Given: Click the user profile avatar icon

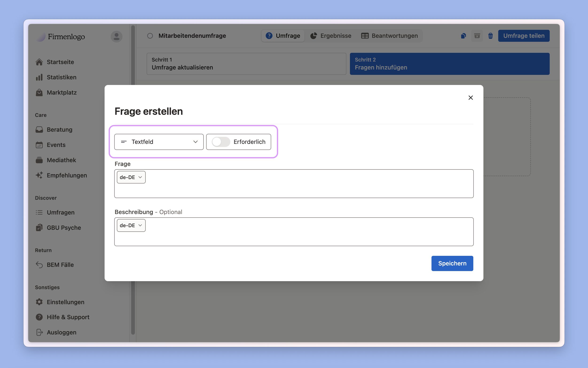Looking at the screenshot, I should (x=117, y=37).
